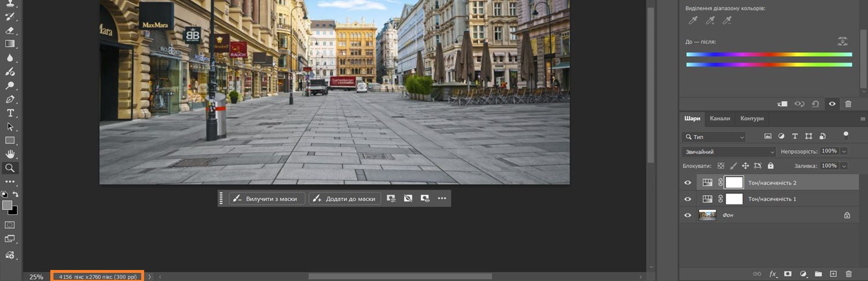Hide the Фон layer
The image size is (868, 281).
click(687, 215)
